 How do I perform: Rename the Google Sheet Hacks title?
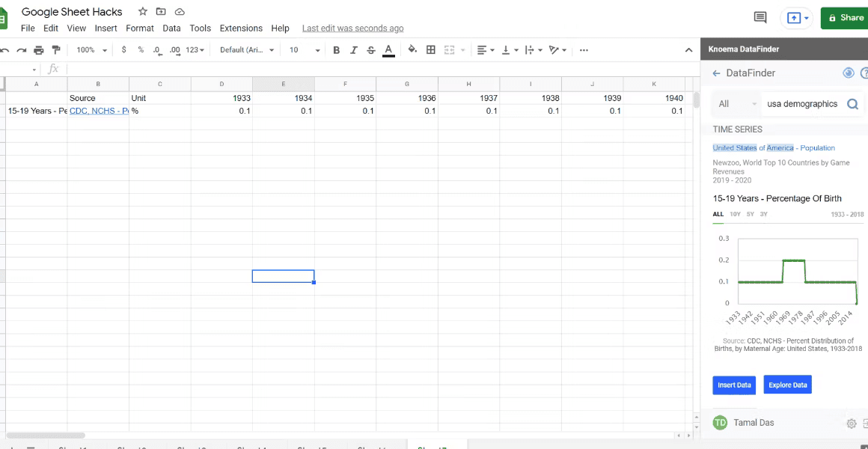[x=72, y=12]
